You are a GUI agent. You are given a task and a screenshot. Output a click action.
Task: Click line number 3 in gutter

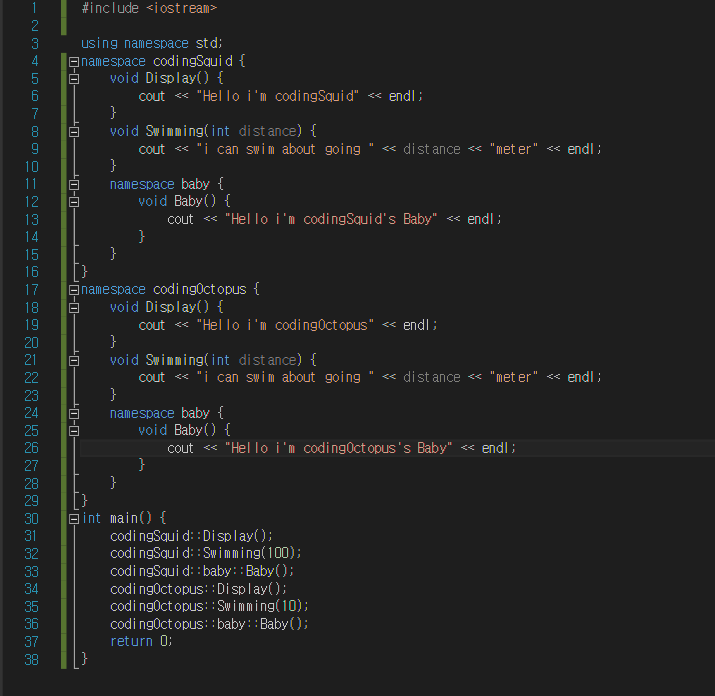(x=35, y=44)
